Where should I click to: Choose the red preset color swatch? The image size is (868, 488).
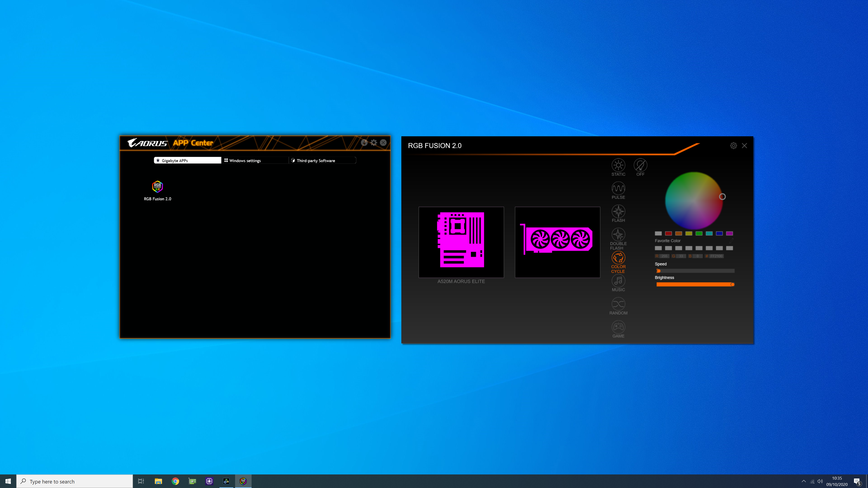pyautogui.click(x=668, y=233)
